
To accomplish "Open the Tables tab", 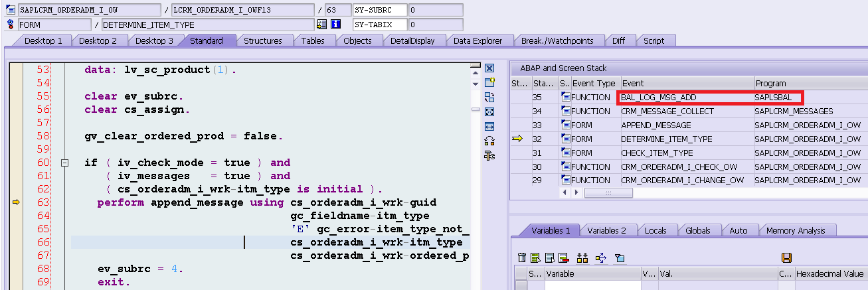I will pos(313,40).
